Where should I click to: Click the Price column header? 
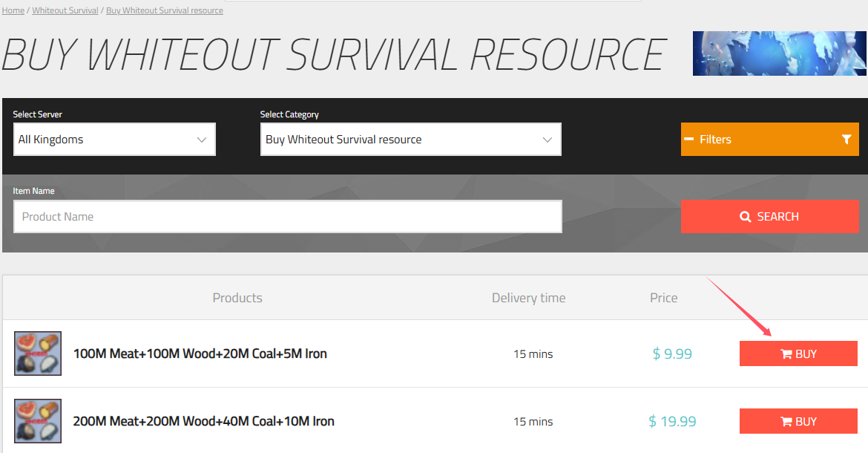(x=664, y=298)
